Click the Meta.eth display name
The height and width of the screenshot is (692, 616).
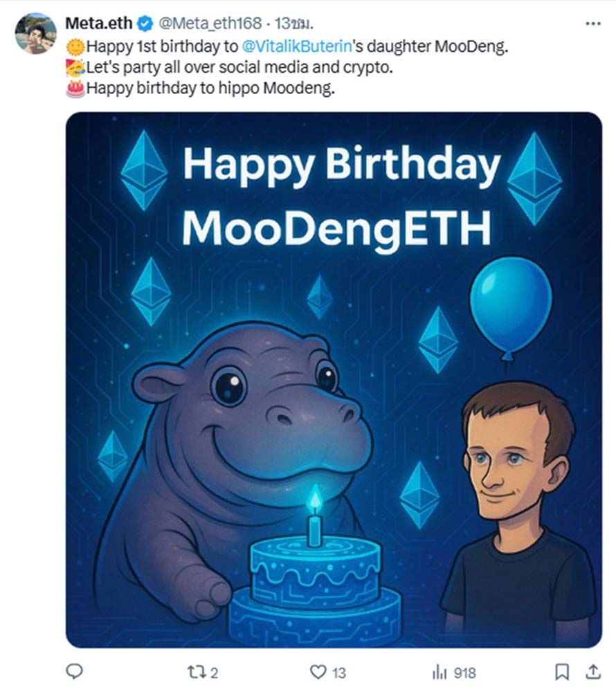point(98,23)
